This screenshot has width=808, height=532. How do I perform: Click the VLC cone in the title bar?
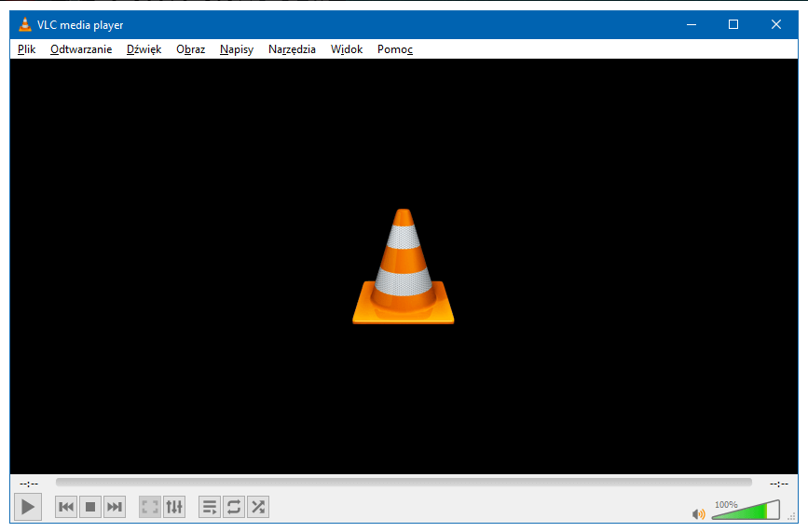point(25,24)
